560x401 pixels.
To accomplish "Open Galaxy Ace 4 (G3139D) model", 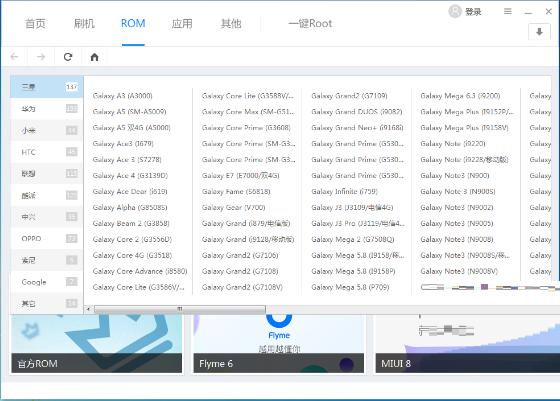I will point(130,175).
